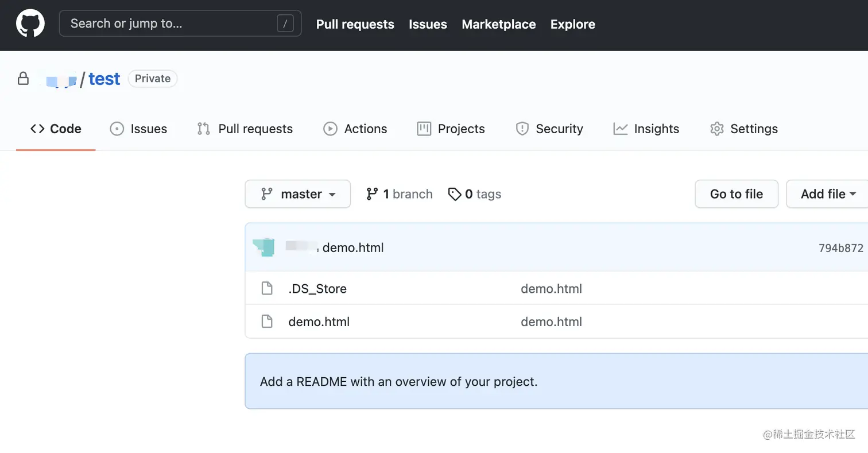Open Pull requests in top navigation
The width and height of the screenshot is (868, 453).
[355, 24]
